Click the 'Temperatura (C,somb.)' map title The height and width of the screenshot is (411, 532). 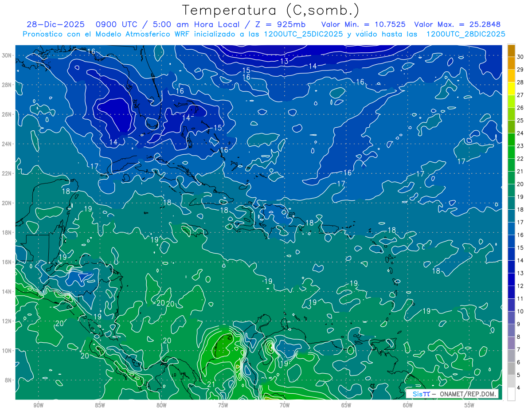coord(271,11)
